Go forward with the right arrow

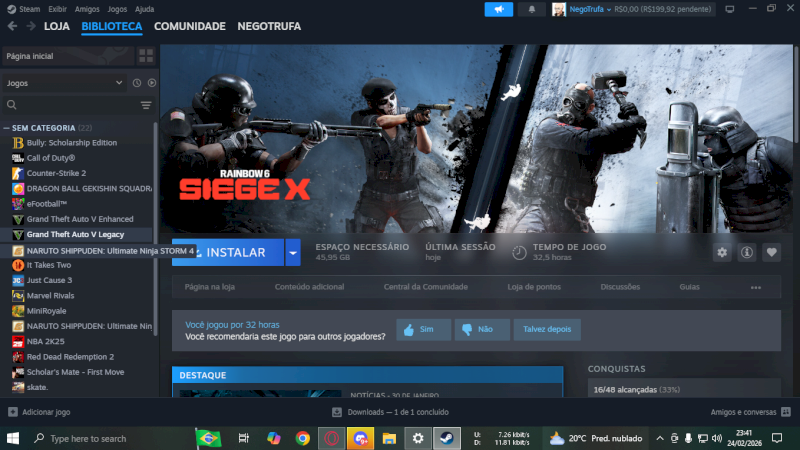click(31, 26)
